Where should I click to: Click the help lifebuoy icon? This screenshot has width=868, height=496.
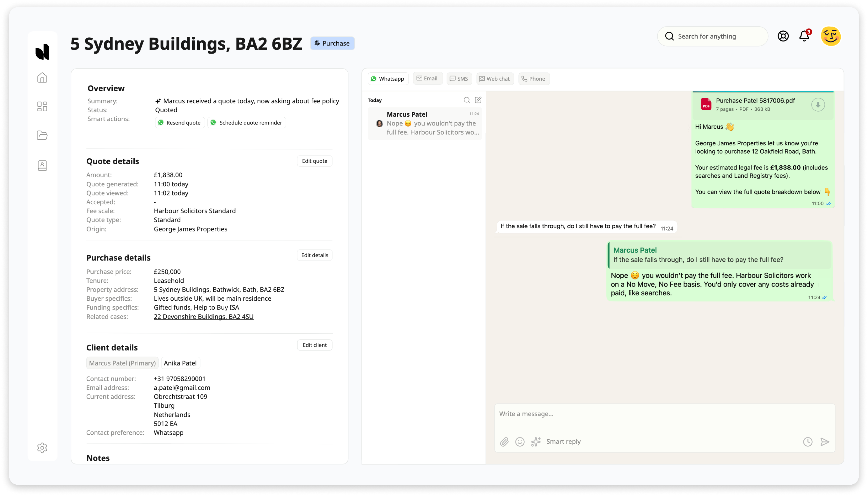[x=783, y=36]
